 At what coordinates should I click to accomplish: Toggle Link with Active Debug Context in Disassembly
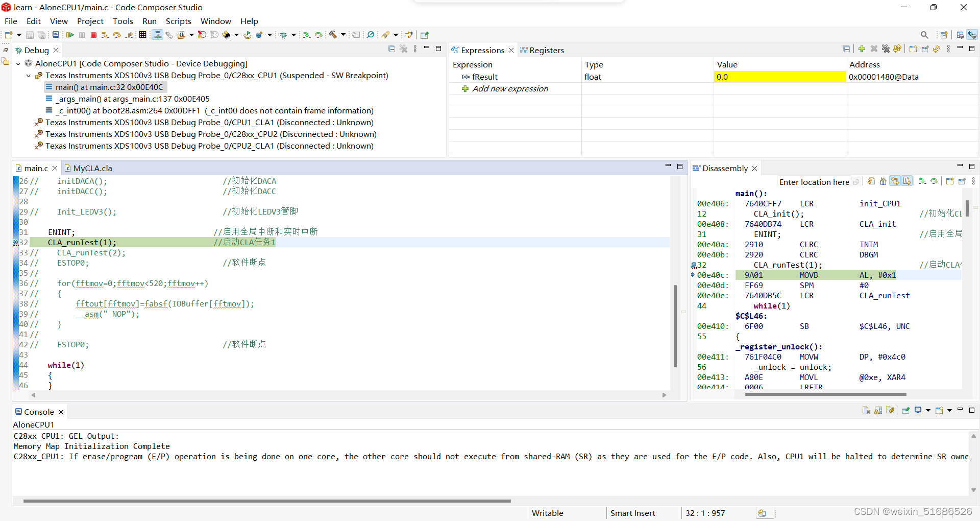pos(896,181)
